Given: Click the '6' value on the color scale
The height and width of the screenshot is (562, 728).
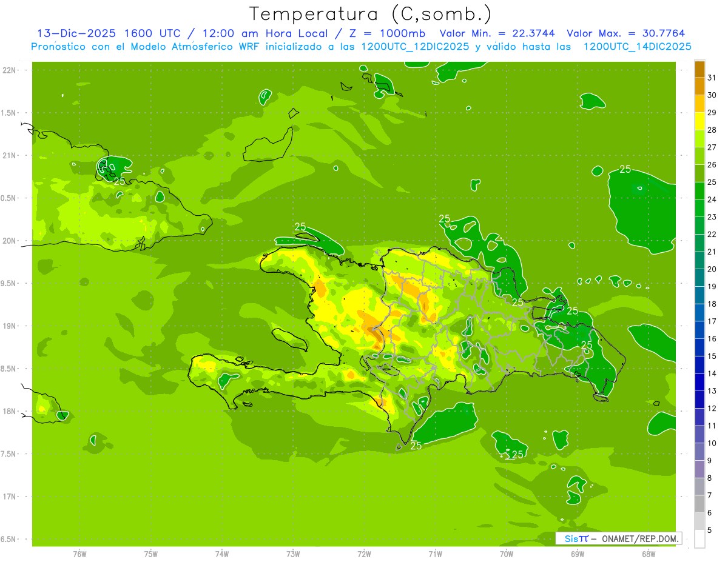Looking at the screenshot, I should pyautogui.click(x=710, y=513).
